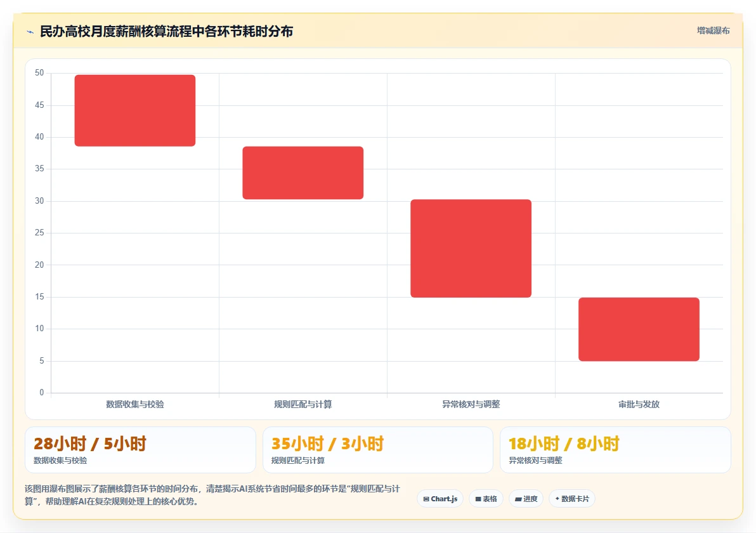
Task: Click the y-axis value 15
Action: tap(39, 297)
